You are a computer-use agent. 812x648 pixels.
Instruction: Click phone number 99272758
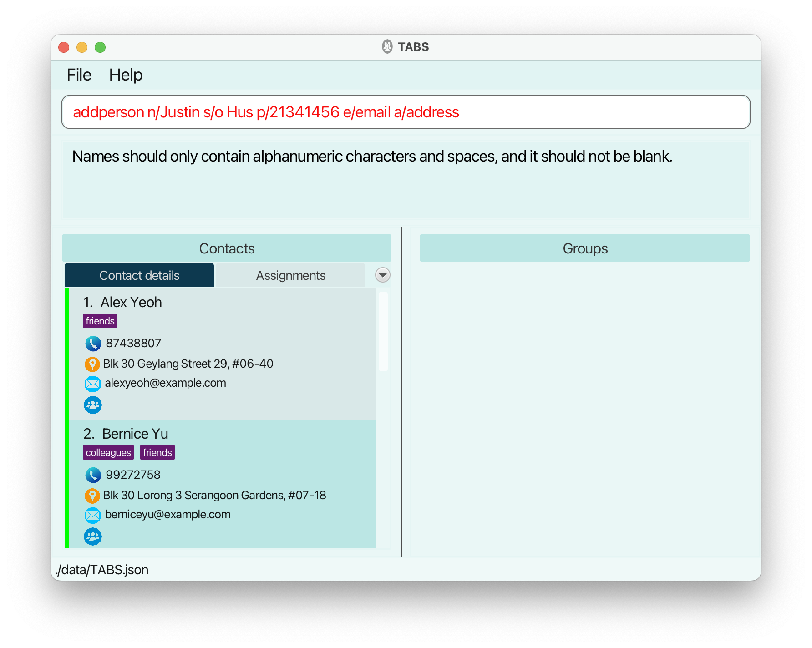coord(133,475)
